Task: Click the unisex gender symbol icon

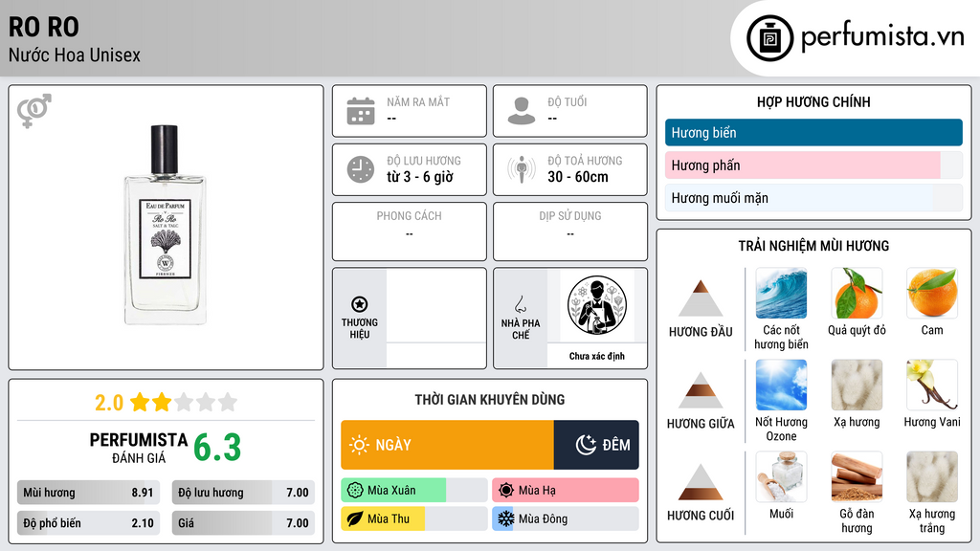Action: pyautogui.click(x=33, y=111)
